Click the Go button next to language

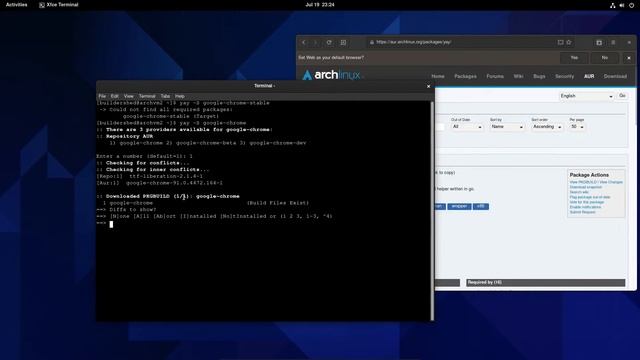click(622, 96)
